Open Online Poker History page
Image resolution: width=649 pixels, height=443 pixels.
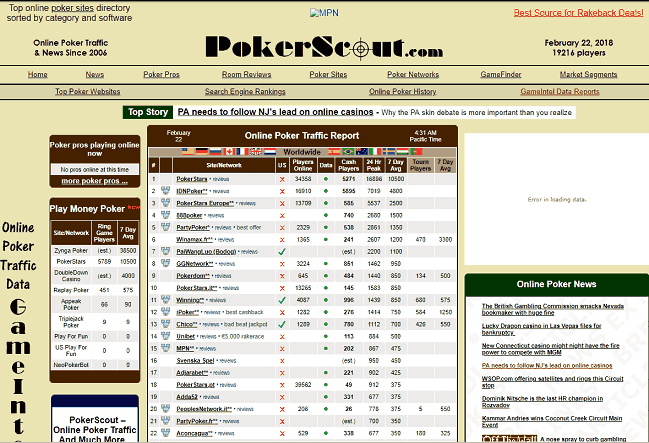403,91
